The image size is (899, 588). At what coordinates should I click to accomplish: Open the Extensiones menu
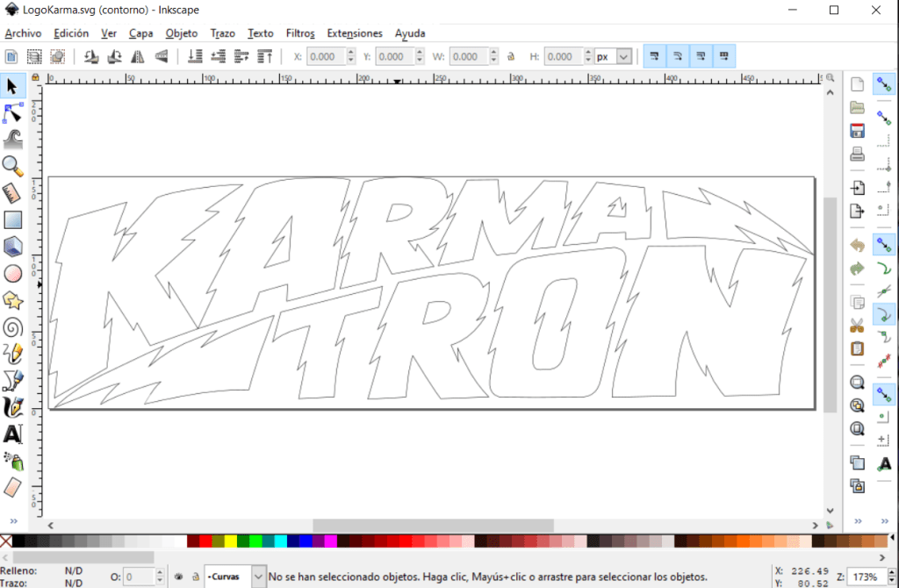[355, 33]
